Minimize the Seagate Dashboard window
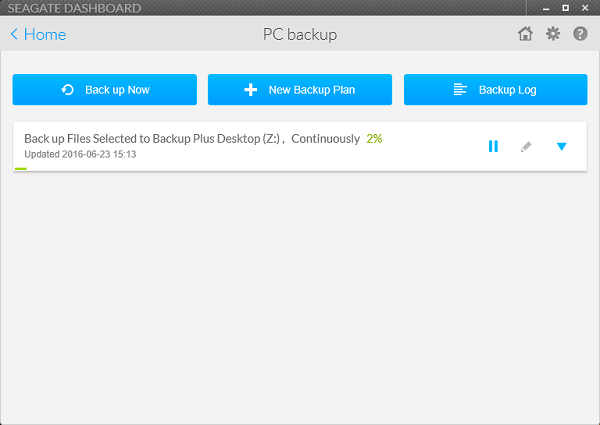 546,8
